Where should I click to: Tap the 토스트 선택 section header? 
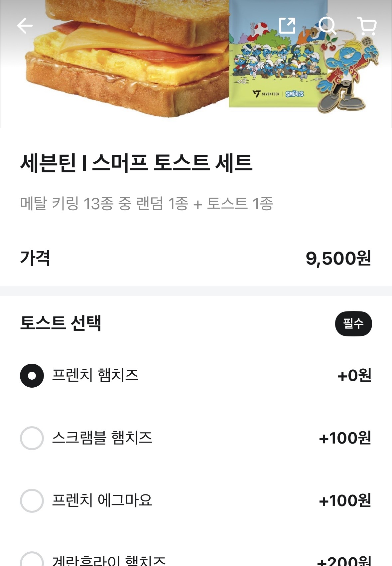pos(61,323)
